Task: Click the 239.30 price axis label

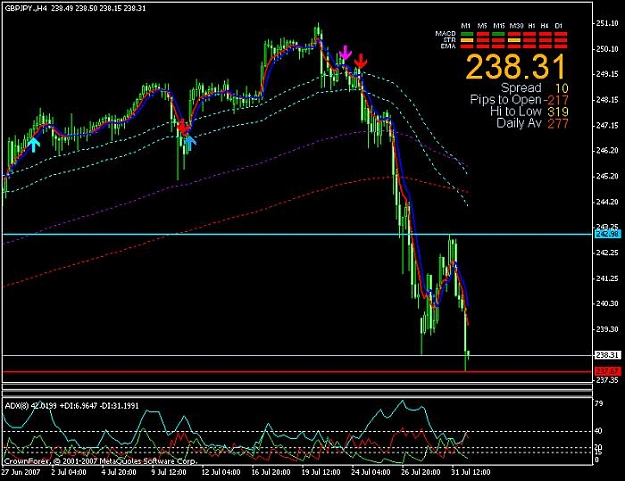Action: click(607, 329)
